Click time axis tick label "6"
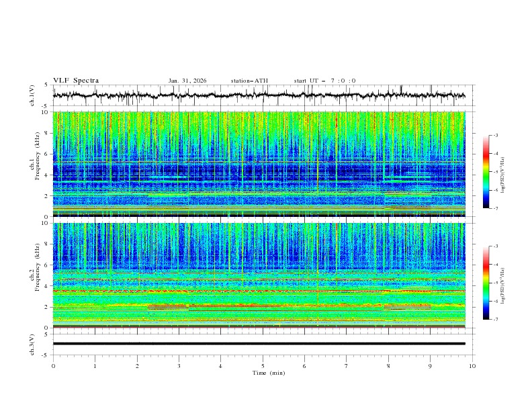The height and width of the screenshot is (411, 532). point(304,366)
